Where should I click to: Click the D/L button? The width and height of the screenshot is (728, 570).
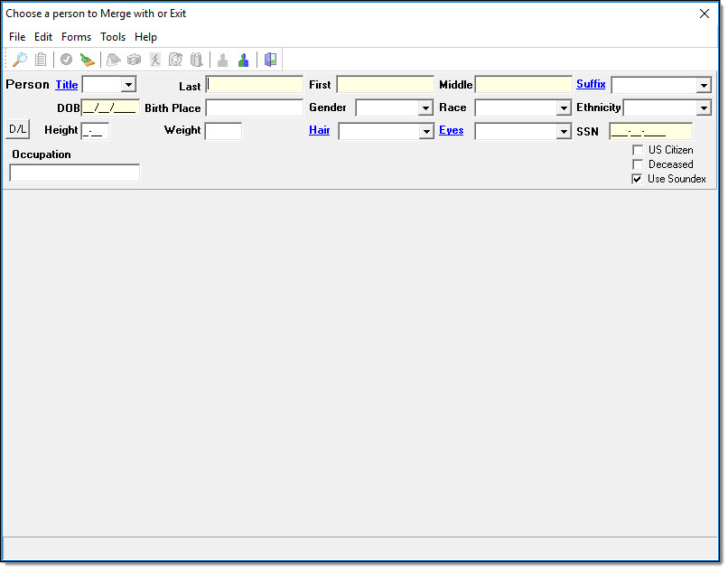coord(18,130)
